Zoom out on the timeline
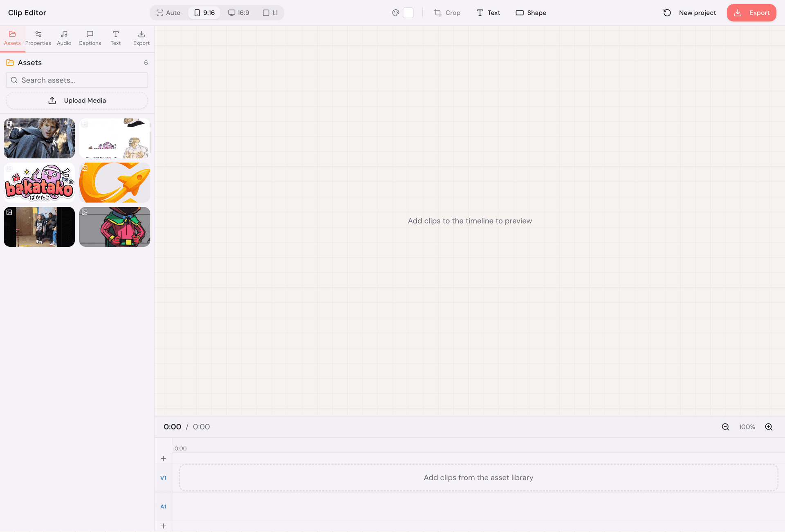 pyautogui.click(x=725, y=427)
